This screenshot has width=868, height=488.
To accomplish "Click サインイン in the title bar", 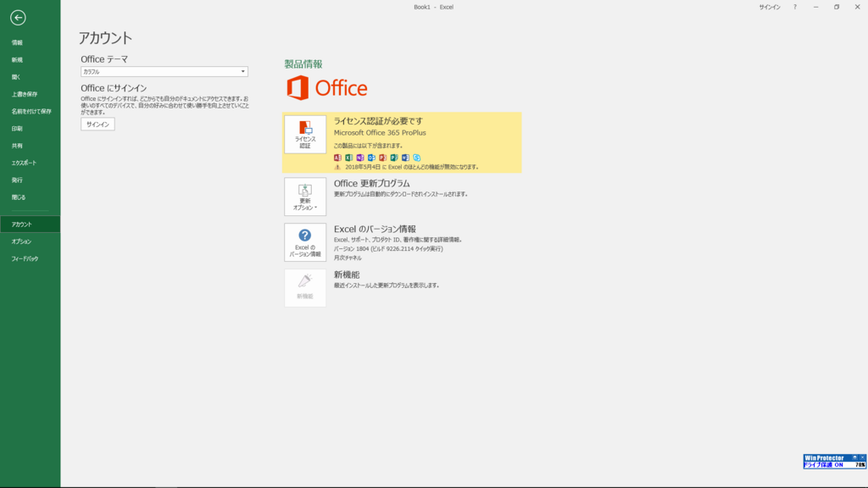I will (770, 7).
